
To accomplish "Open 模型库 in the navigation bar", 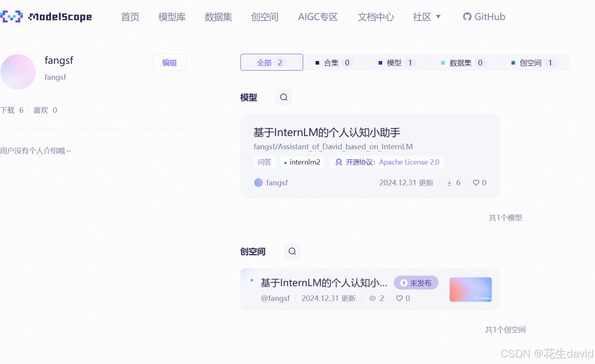I will coord(172,17).
